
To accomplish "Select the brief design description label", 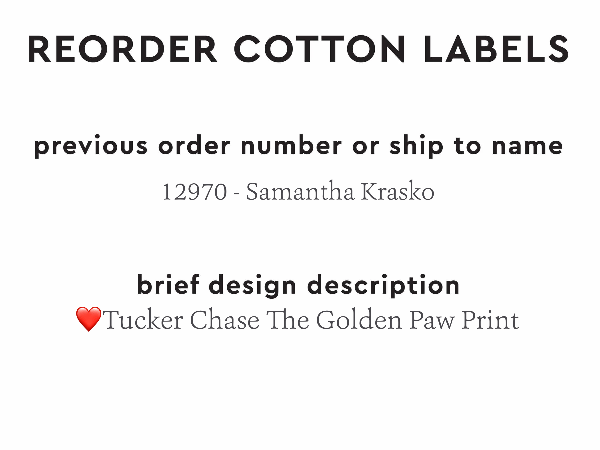I will pyautogui.click(x=298, y=285).
